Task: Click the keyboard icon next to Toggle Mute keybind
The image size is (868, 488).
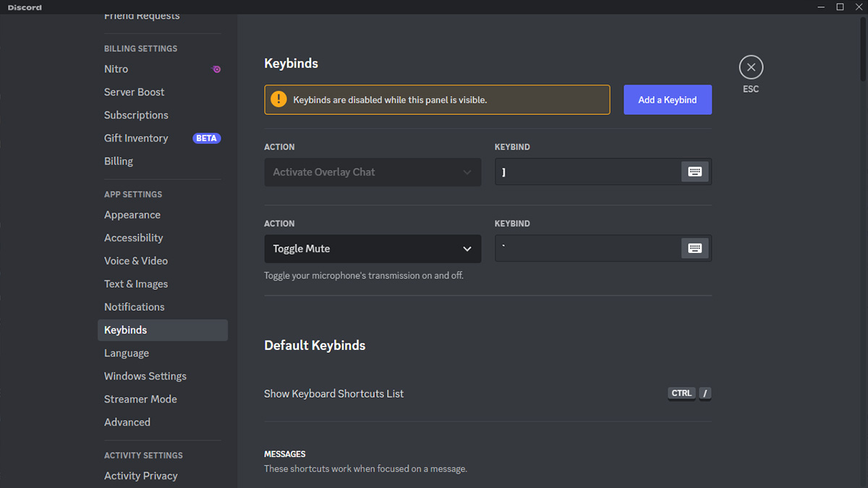Action: (694, 248)
